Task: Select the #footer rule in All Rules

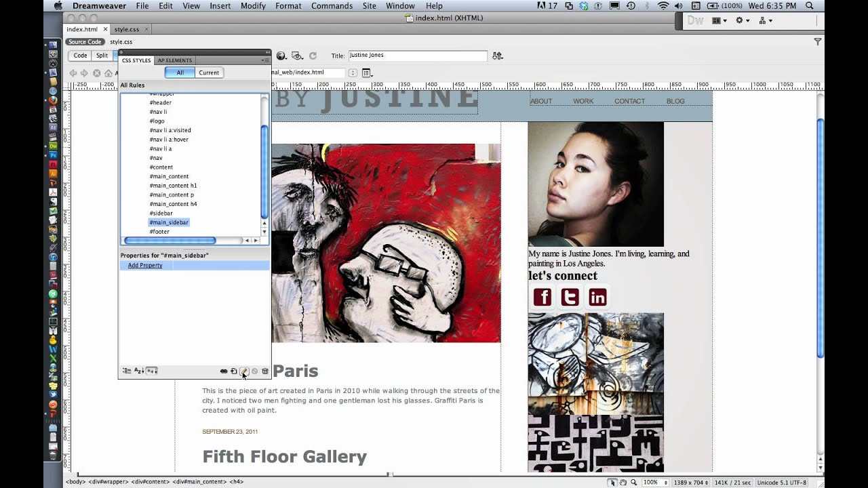Action: (159, 232)
